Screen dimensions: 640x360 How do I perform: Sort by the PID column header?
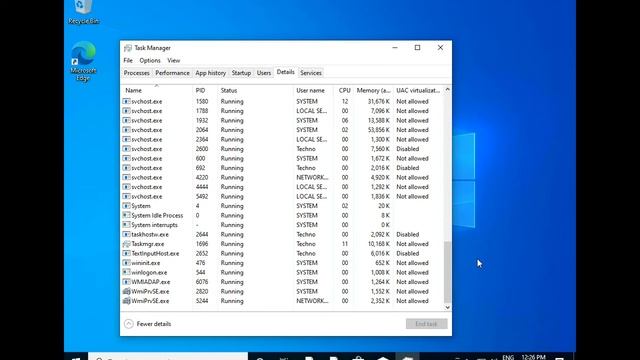[x=205, y=90]
